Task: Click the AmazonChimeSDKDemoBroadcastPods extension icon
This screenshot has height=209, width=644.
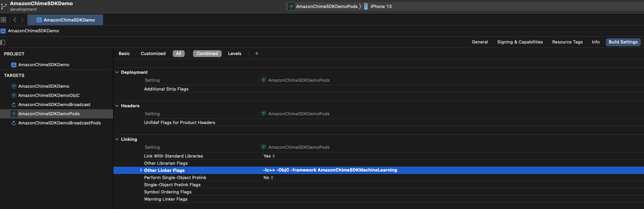Action: click(14, 123)
